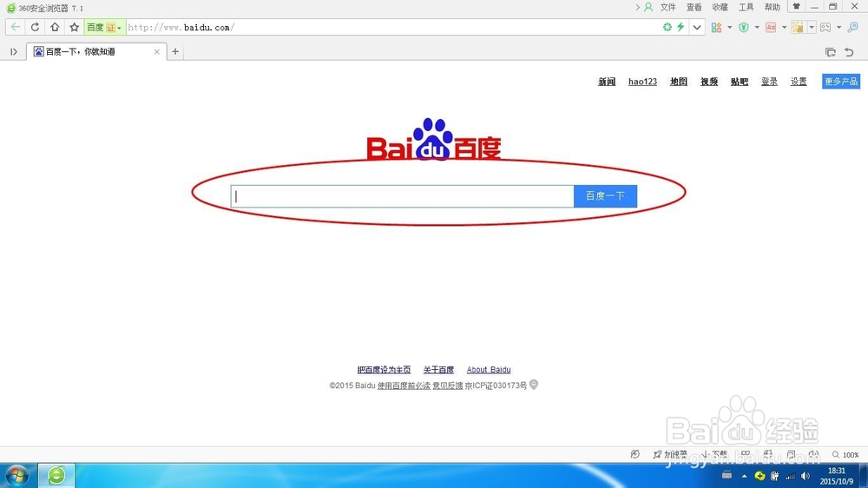Open the 视频 link
The image size is (868, 488).
pos(709,82)
